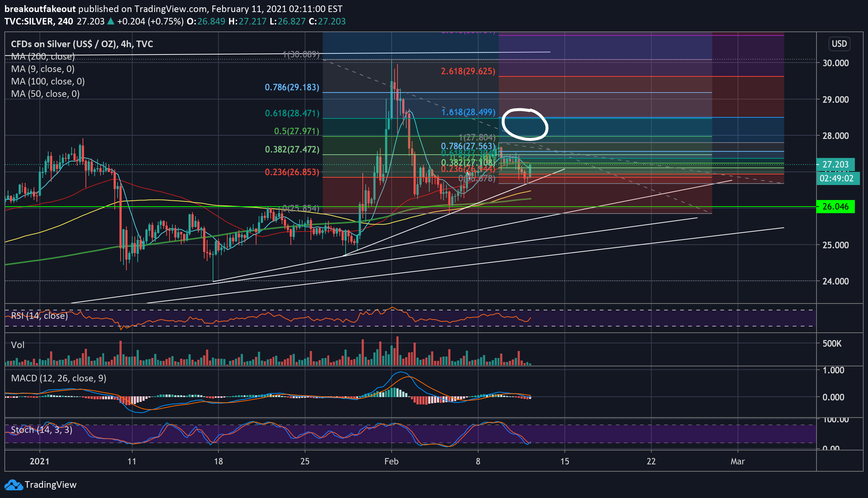The width and height of the screenshot is (868, 498).
Task: Click the 15 date axis label
Action: [564, 461]
